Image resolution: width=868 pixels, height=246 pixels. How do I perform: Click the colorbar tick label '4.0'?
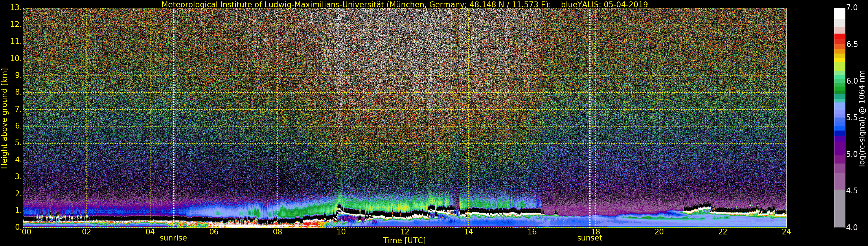[852, 227]
